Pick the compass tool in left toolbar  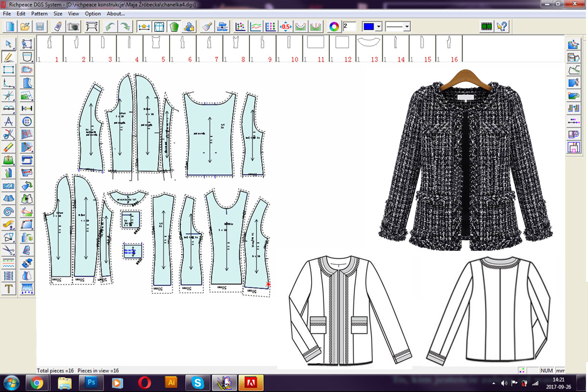pyautogui.click(x=9, y=121)
